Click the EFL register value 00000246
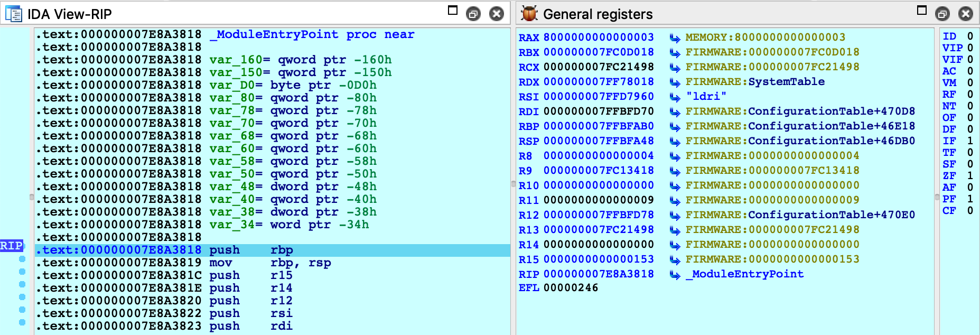980x335 pixels. (x=571, y=288)
